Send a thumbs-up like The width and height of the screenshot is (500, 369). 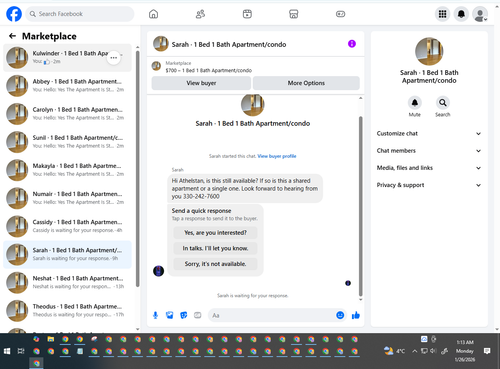(x=356, y=315)
